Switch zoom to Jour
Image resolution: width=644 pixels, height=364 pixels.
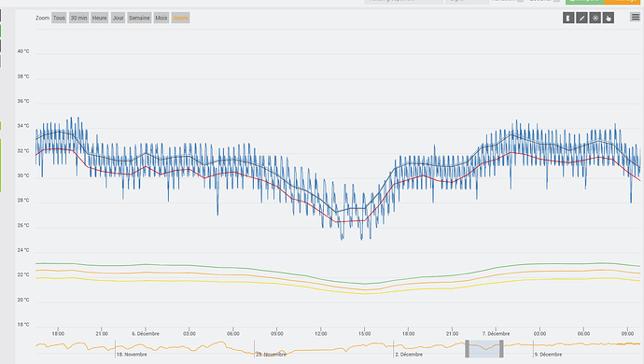pyautogui.click(x=118, y=18)
